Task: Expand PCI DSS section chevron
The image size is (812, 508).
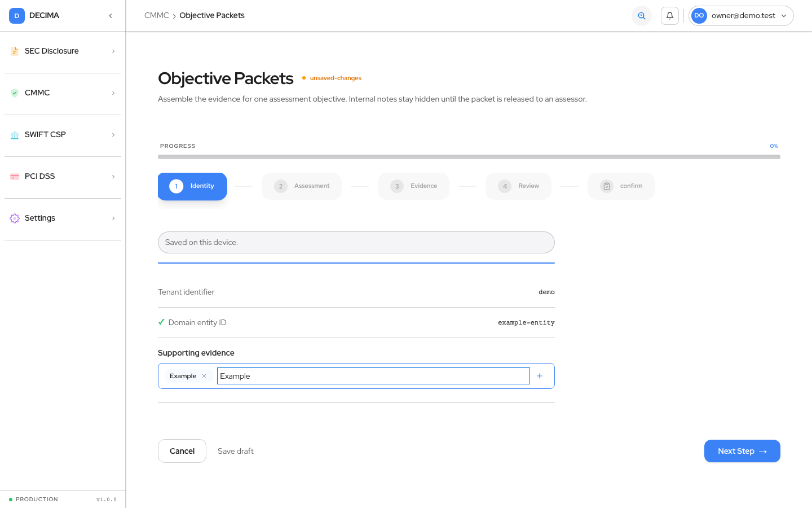Action: pyautogui.click(x=113, y=177)
